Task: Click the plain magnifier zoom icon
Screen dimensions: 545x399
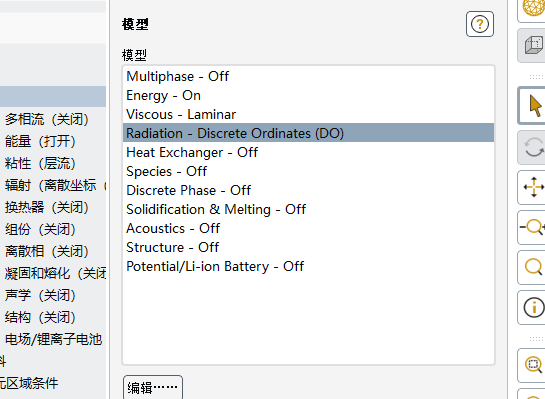Action: point(533,267)
